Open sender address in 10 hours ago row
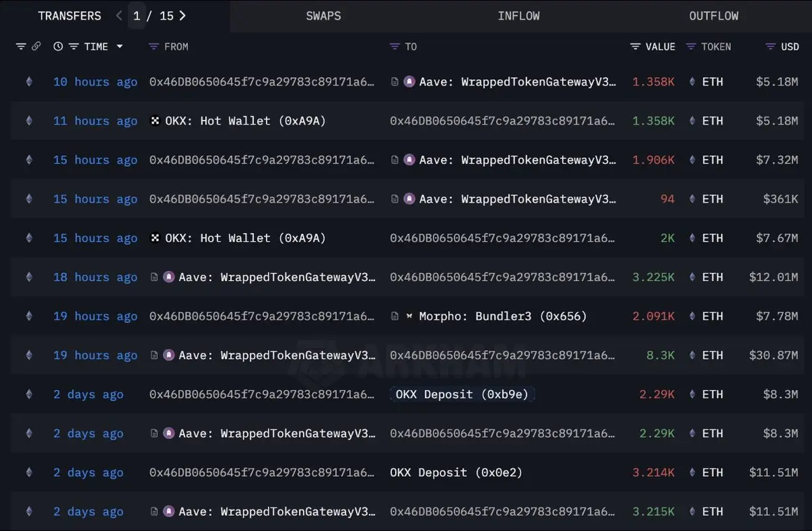This screenshot has height=531, width=812. tap(262, 82)
